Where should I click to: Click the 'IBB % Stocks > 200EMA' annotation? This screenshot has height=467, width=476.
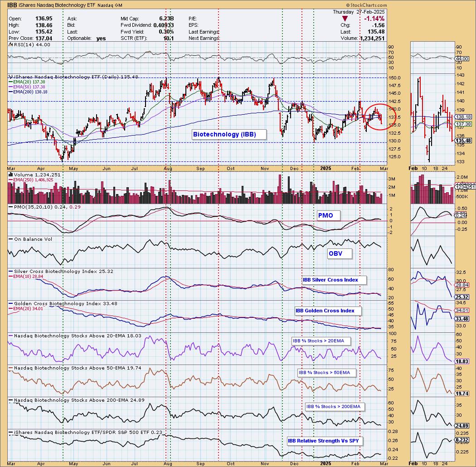point(335,407)
